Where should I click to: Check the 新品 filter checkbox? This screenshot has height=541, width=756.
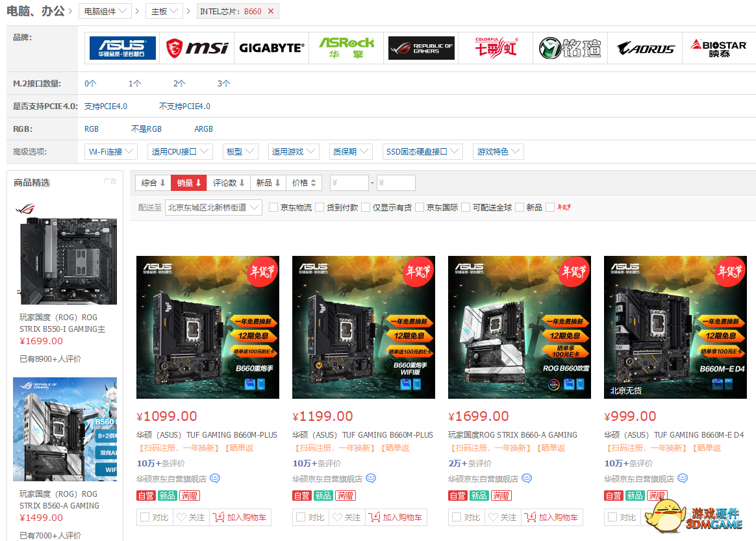(x=520, y=207)
